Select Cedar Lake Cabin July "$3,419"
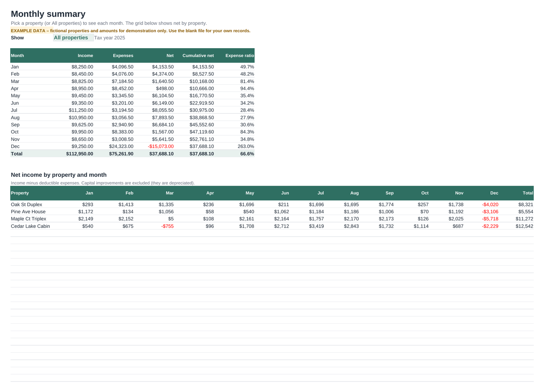The image size is (544, 392). 316,226
